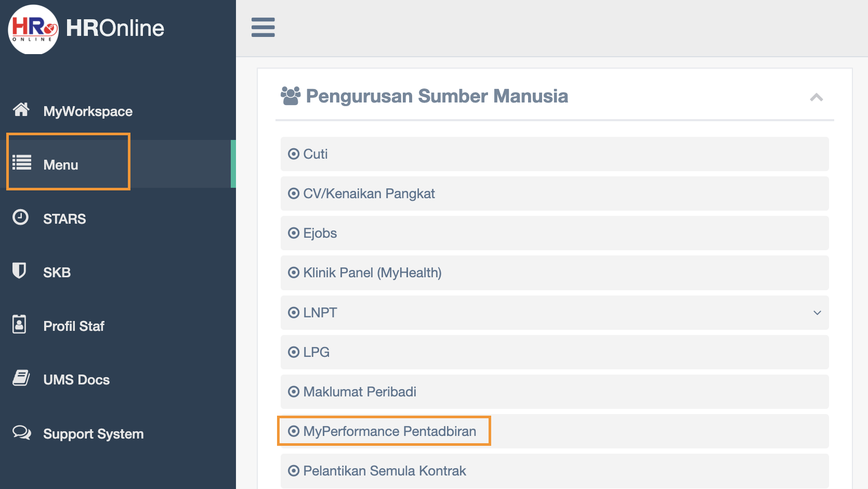Collapse the Pengurusan Sumber Manusia panel
868x489 pixels.
coord(816,97)
